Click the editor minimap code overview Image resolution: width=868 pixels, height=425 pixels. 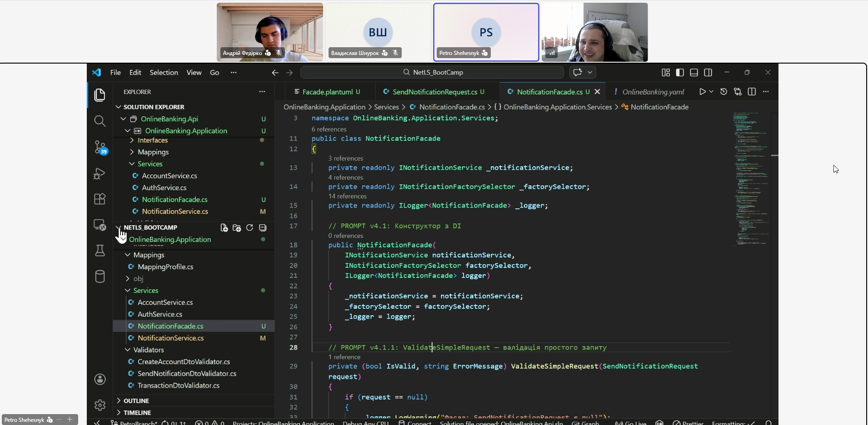pos(750,182)
